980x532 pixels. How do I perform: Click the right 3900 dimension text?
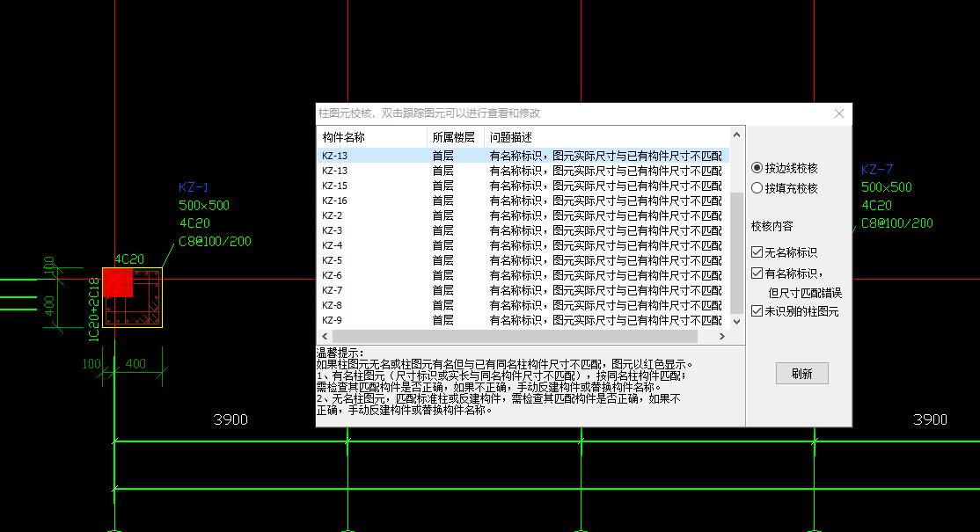[930, 419]
